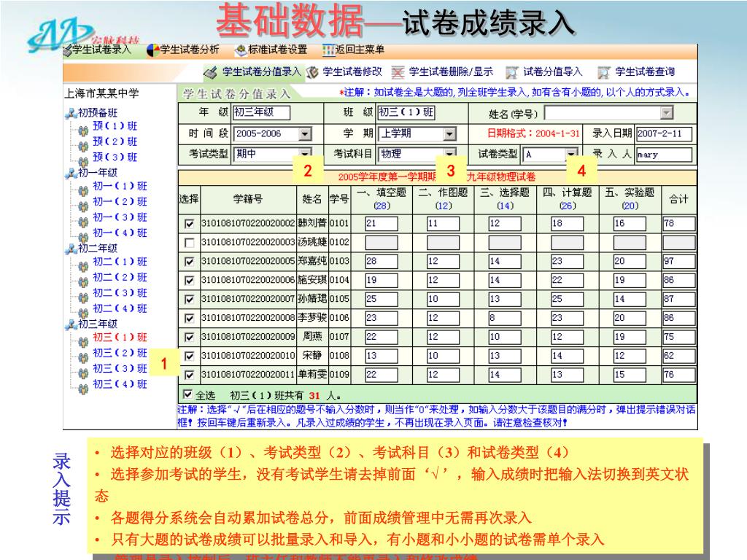Viewport: 747px width, 560px height.
Task: Select class 初三(1)班 in tree
Action: pos(120,337)
